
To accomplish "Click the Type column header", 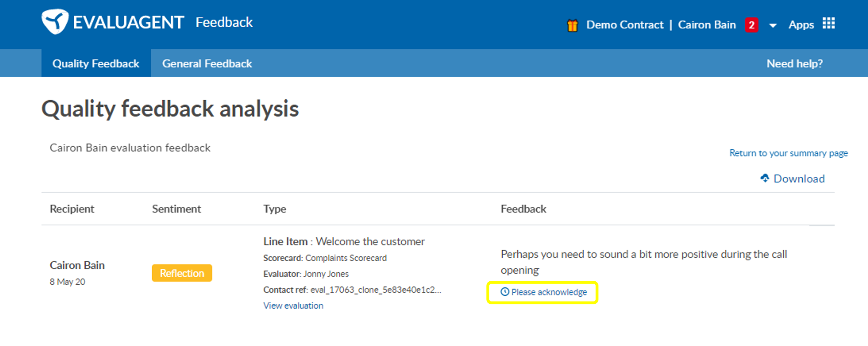I will [275, 209].
